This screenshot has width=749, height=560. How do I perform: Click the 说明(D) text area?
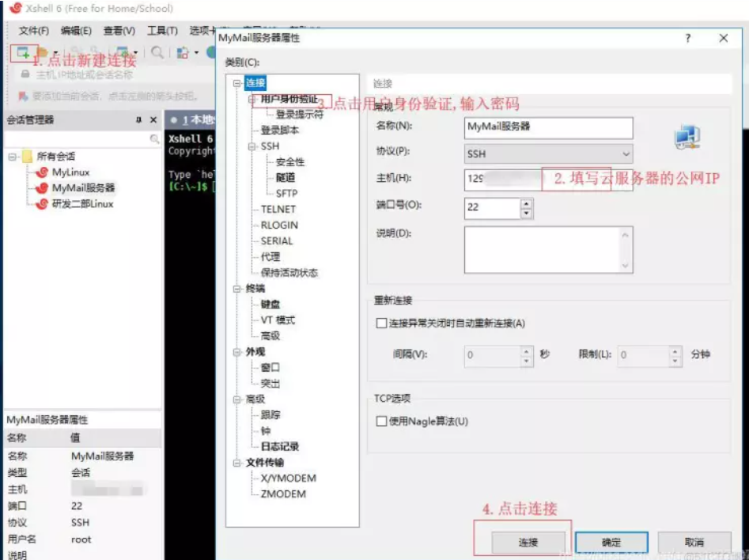coord(548,250)
